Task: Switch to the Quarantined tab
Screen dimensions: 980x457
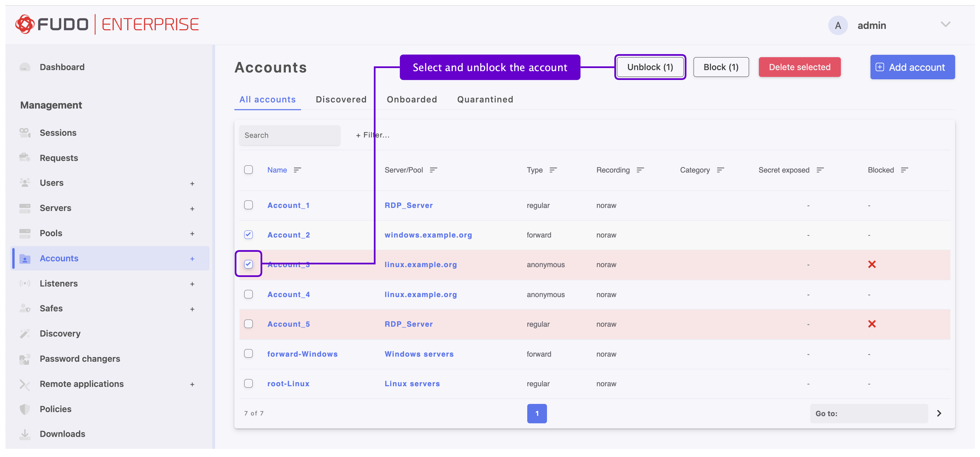Action: 485,99
